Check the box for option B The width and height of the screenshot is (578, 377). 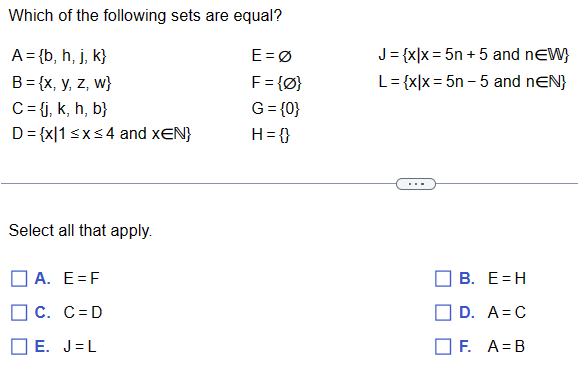pos(443,279)
